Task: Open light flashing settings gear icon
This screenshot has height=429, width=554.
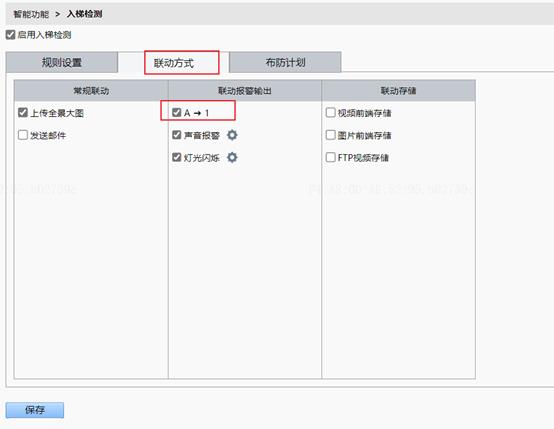Action: (x=232, y=157)
